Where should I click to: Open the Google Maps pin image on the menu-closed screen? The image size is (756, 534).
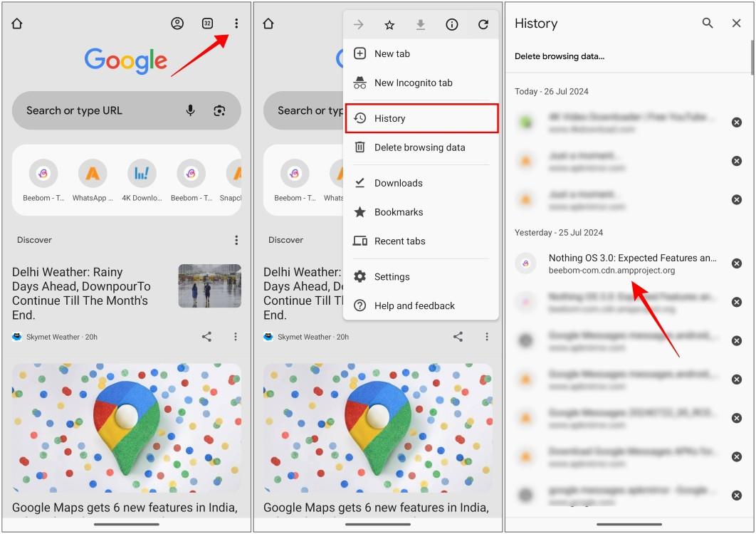click(127, 428)
